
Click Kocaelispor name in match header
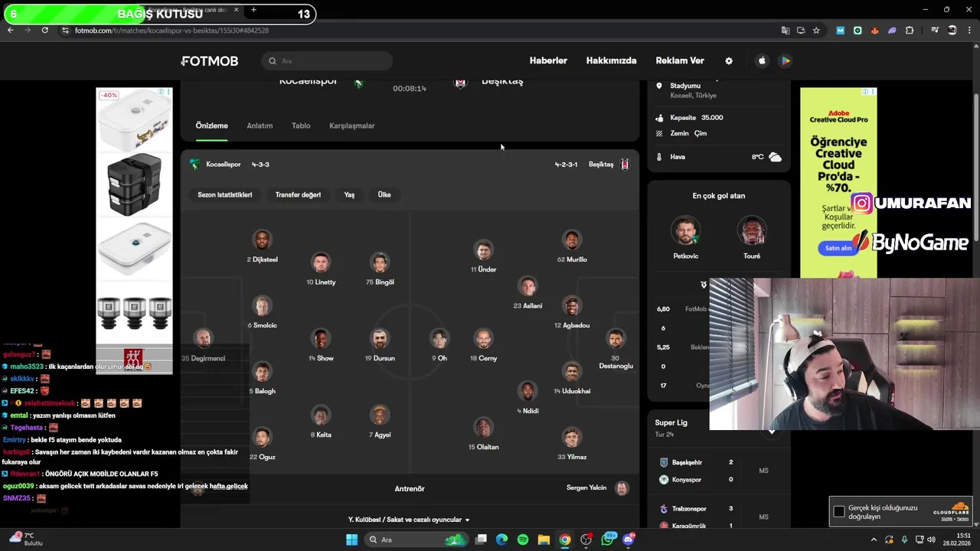pos(308,81)
